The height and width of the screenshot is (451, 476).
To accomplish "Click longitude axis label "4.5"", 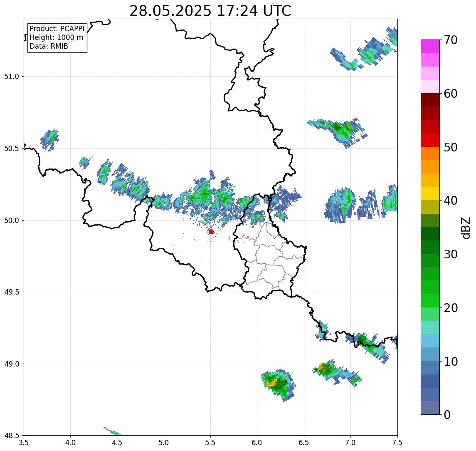I will click(x=117, y=442).
